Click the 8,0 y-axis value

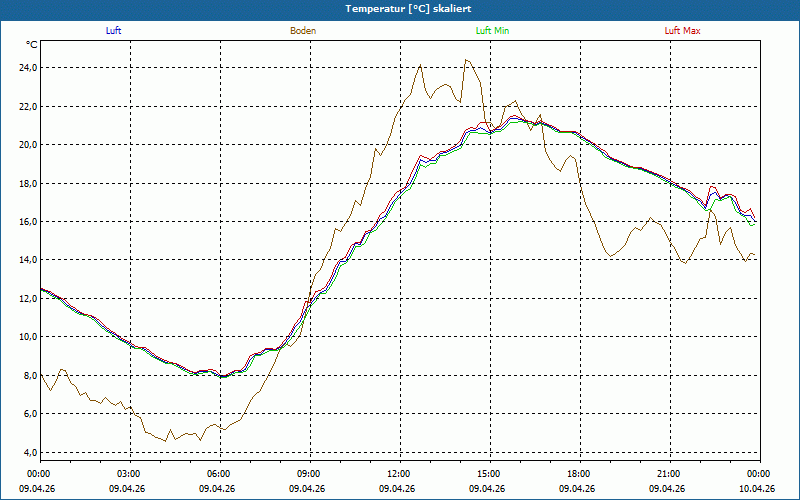[30, 376]
